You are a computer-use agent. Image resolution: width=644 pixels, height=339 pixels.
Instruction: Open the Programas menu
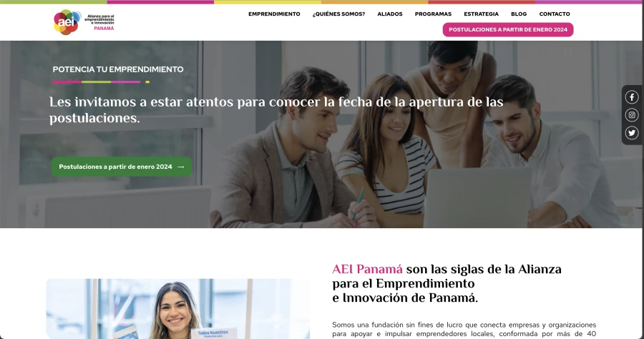(433, 14)
